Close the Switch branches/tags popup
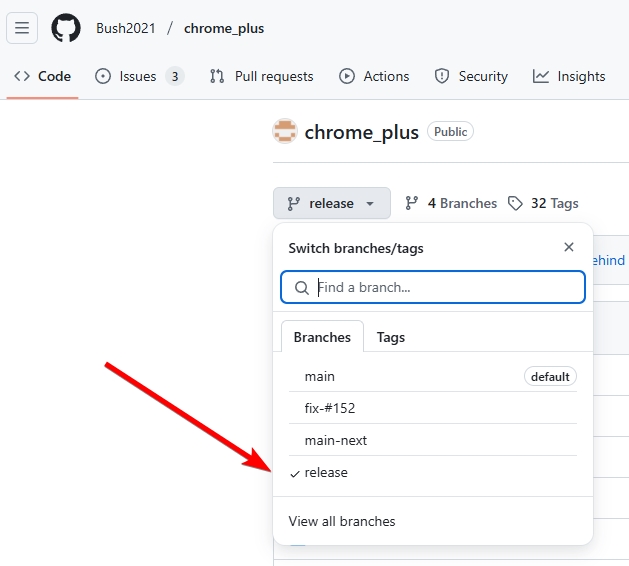Screen dimensions: 629x566 (x=569, y=247)
